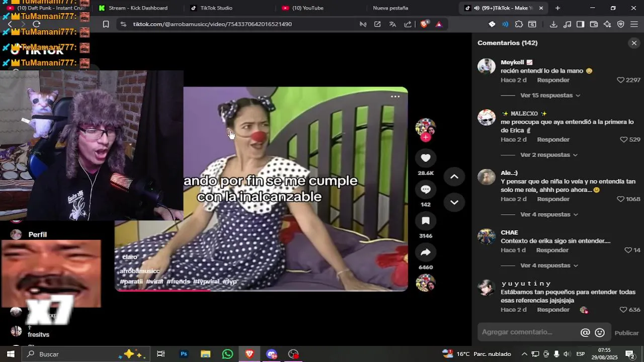644x362 pixels.
Task: Open the creator avatar beside video
Action: coord(426,127)
